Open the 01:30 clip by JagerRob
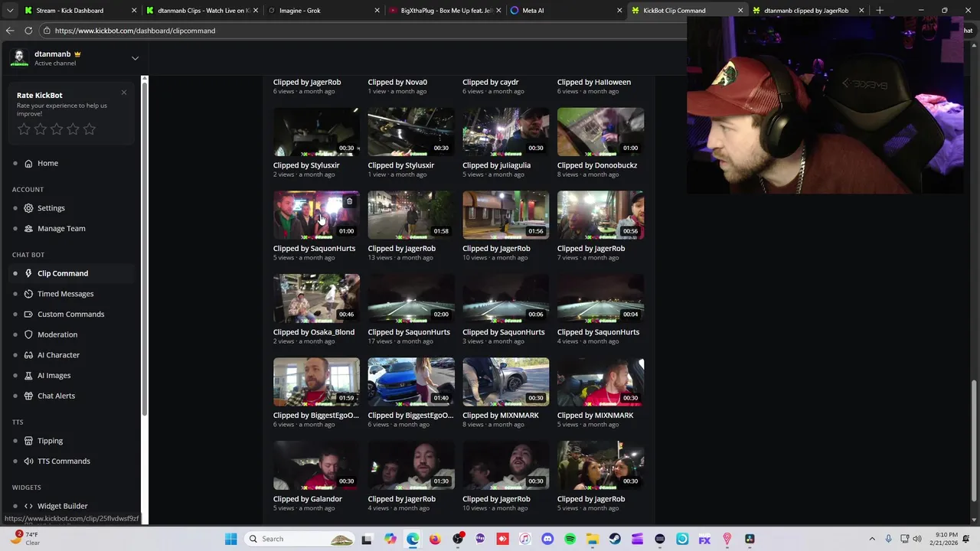980x551 pixels. coord(411,465)
